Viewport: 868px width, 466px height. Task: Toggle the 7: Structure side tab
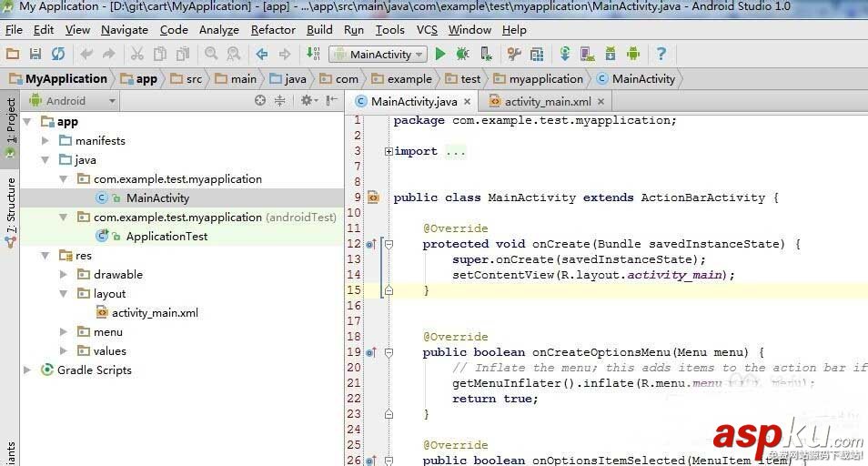[11, 211]
